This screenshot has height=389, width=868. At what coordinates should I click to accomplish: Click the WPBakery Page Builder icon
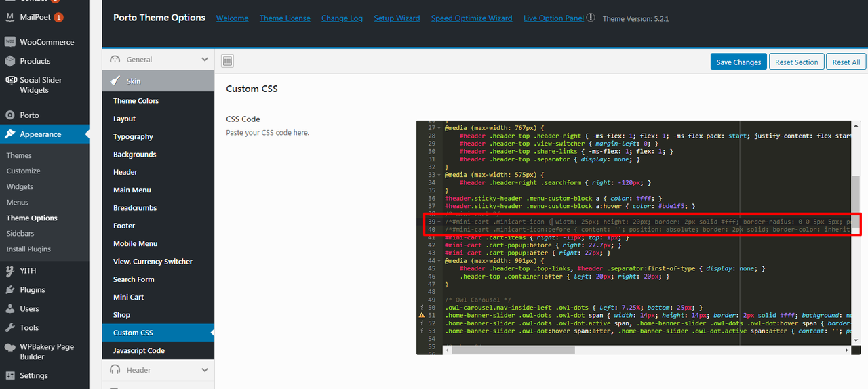click(x=10, y=347)
